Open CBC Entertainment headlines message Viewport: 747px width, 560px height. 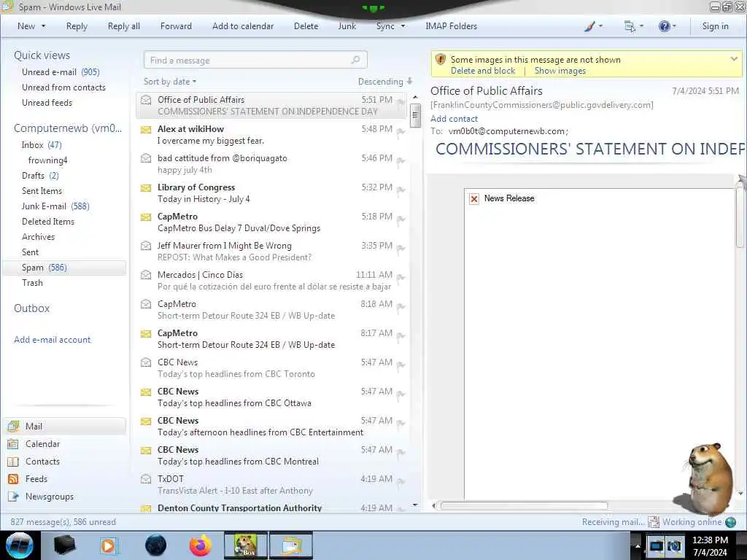click(271, 426)
